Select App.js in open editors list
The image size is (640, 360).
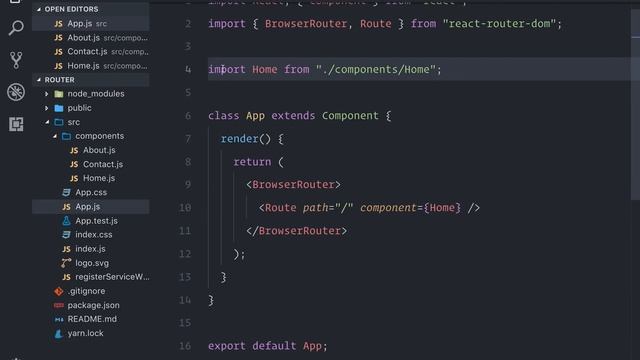coord(91,23)
